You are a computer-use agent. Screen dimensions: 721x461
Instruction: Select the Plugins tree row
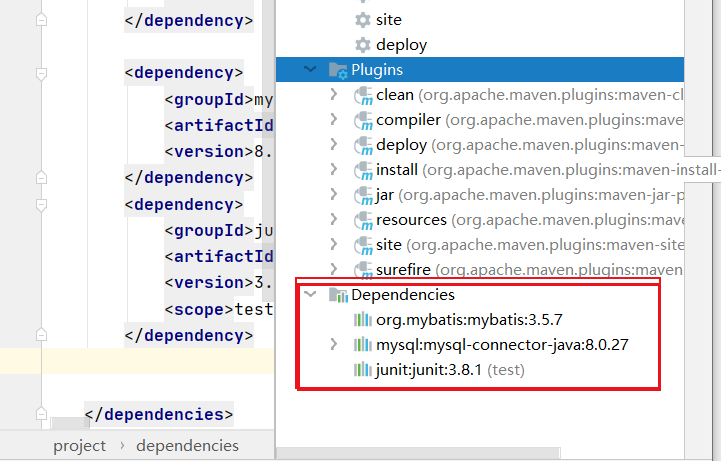tap(480, 70)
